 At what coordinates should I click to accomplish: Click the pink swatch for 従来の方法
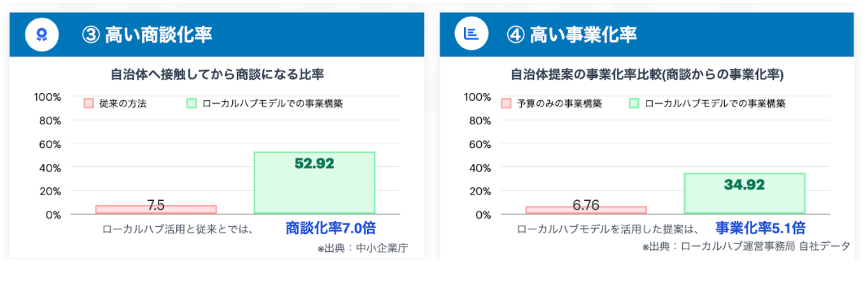pos(88,103)
